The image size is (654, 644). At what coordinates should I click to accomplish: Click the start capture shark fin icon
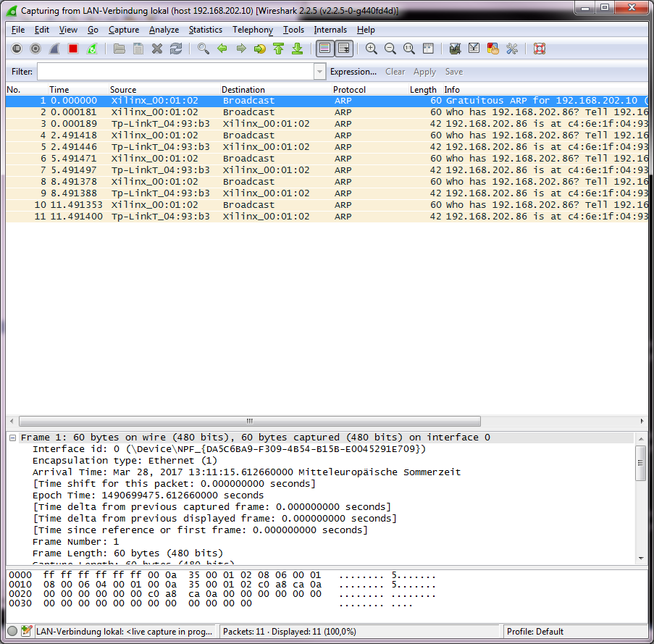tap(54, 49)
